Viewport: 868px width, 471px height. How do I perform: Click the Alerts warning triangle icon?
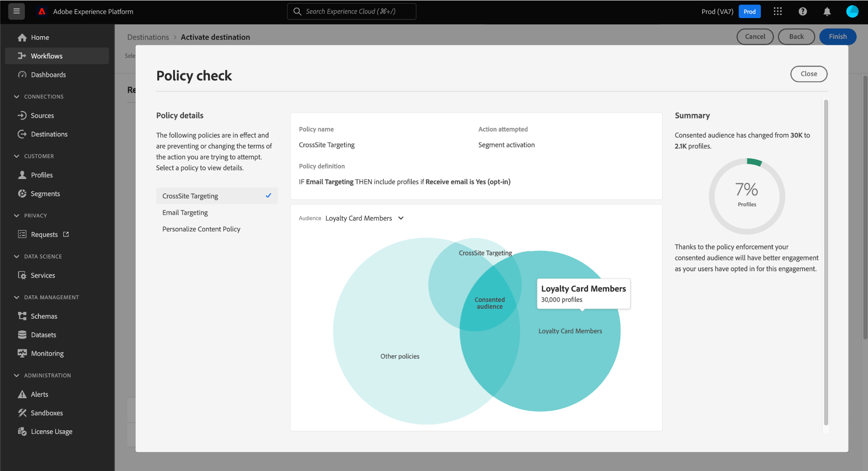pos(22,394)
